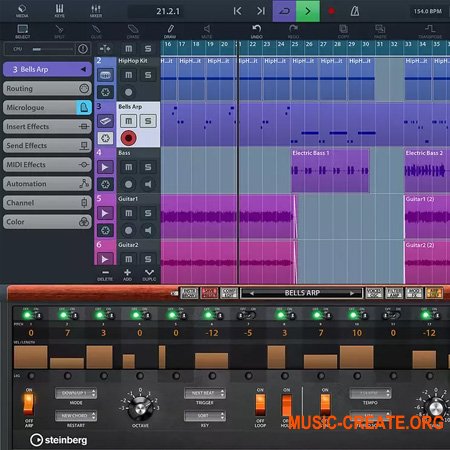The image size is (450, 450).
Task: Choose the Glue tool
Action: pos(96,31)
